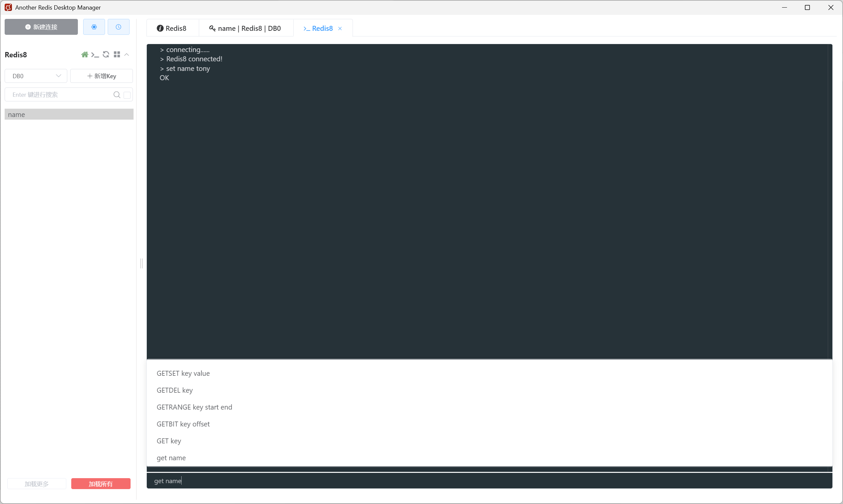
Task: Click the key search input field
Action: 59,95
